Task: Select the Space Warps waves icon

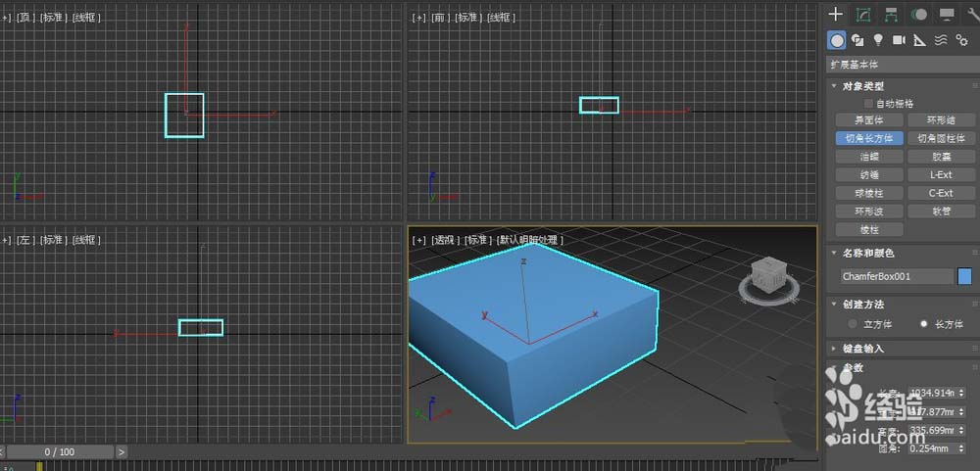Action: pos(941,40)
